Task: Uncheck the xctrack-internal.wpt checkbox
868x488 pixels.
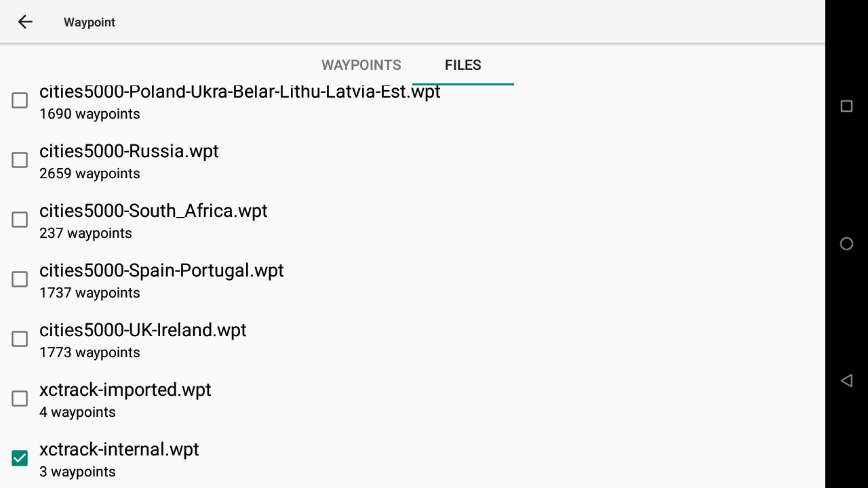Action: coord(20,458)
